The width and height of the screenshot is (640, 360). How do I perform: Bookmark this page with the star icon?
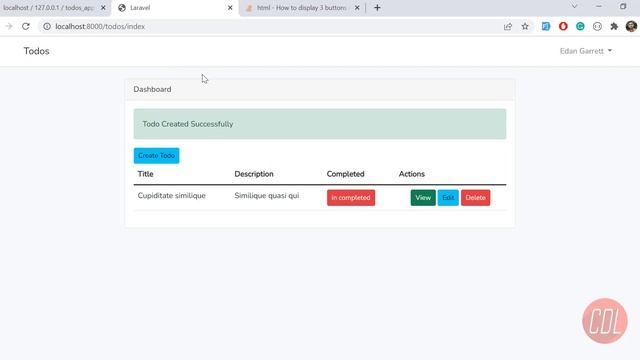[525, 27]
